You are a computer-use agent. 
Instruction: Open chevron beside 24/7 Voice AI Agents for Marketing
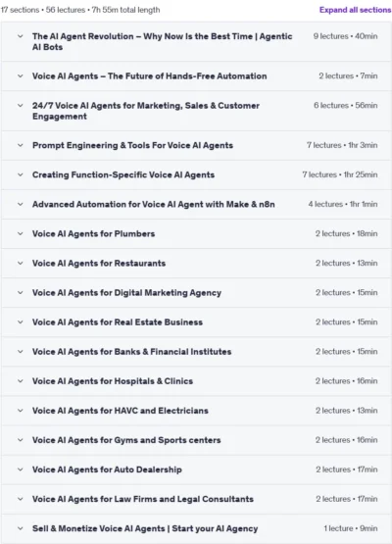[x=21, y=106]
